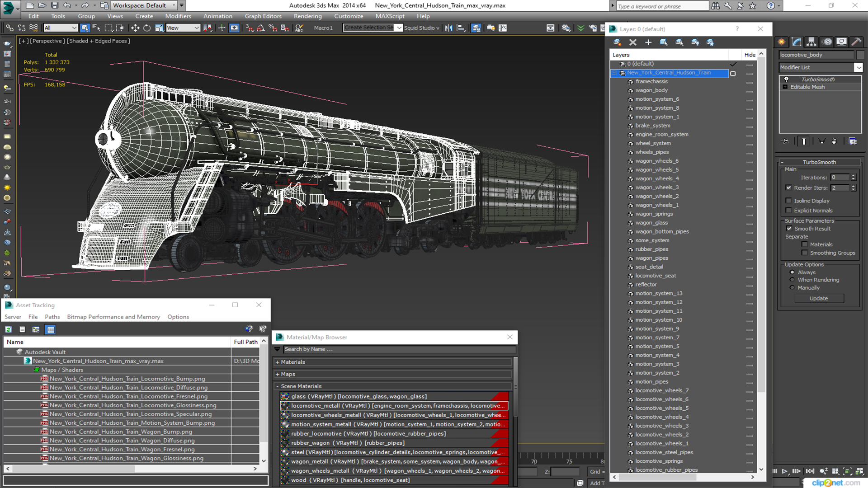The width and height of the screenshot is (868, 488).
Task: Select the Rotate transform tool
Action: [147, 28]
